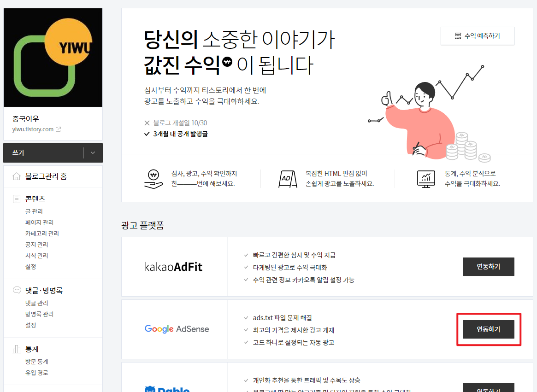Click 연동하기 for Google AdSense
This screenshot has width=537, height=392.
click(x=488, y=329)
